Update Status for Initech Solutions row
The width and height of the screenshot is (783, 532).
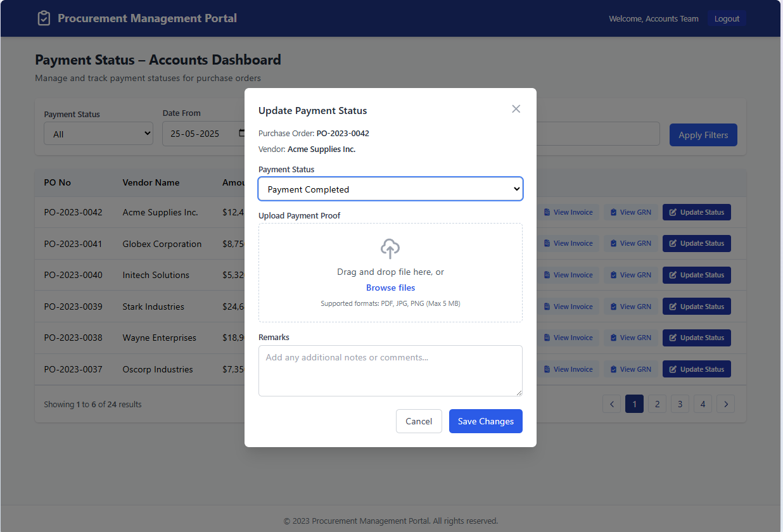(x=697, y=275)
